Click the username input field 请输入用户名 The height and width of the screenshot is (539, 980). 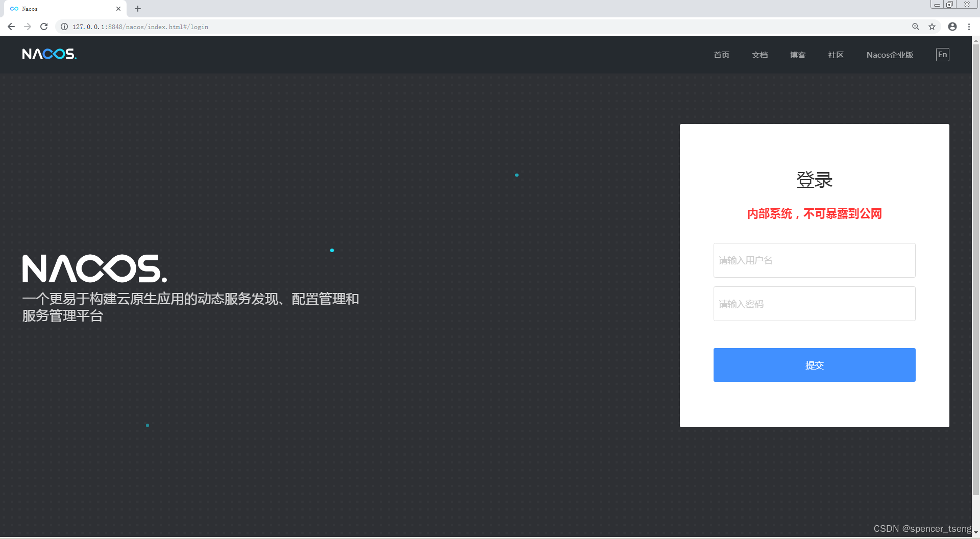point(814,260)
